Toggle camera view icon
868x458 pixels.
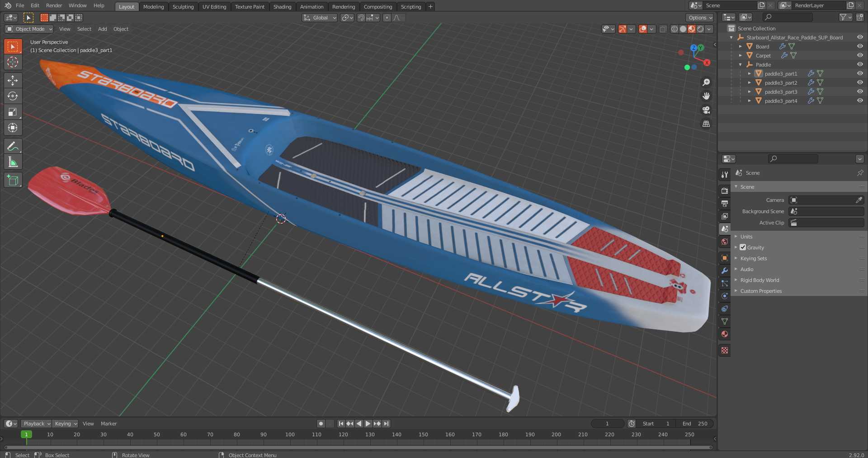click(706, 110)
